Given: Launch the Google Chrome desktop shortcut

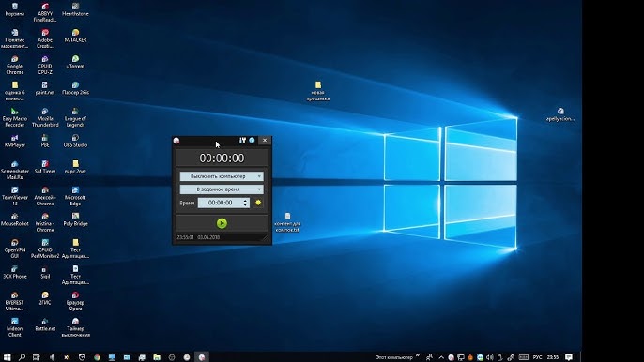Looking at the screenshot, I should (15, 65).
